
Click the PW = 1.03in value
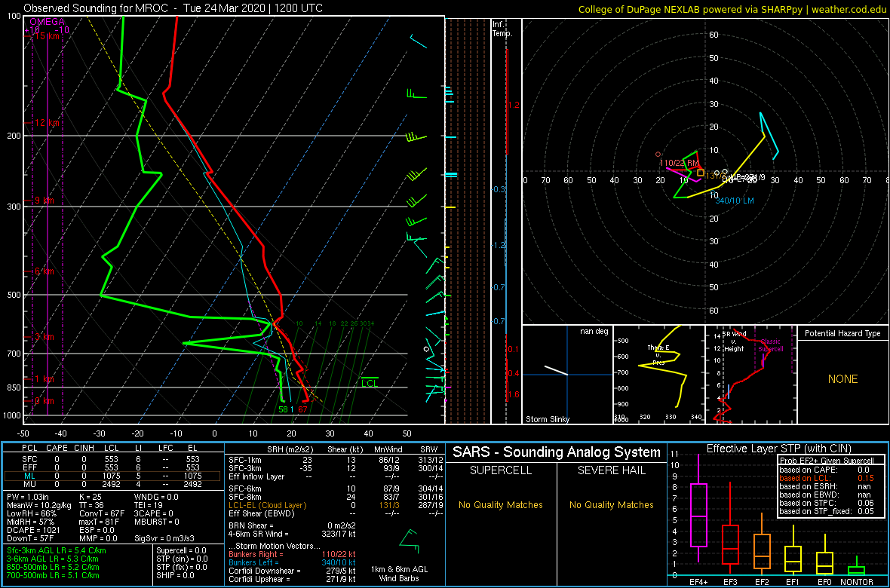pyautogui.click(x=29, y=499)
